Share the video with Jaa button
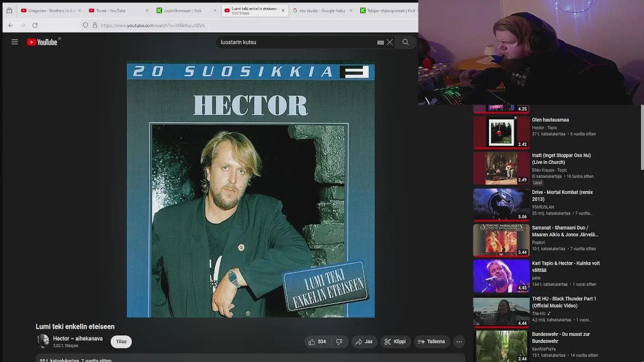Viewport: 644px width, 362px height. tap(364, 342)
